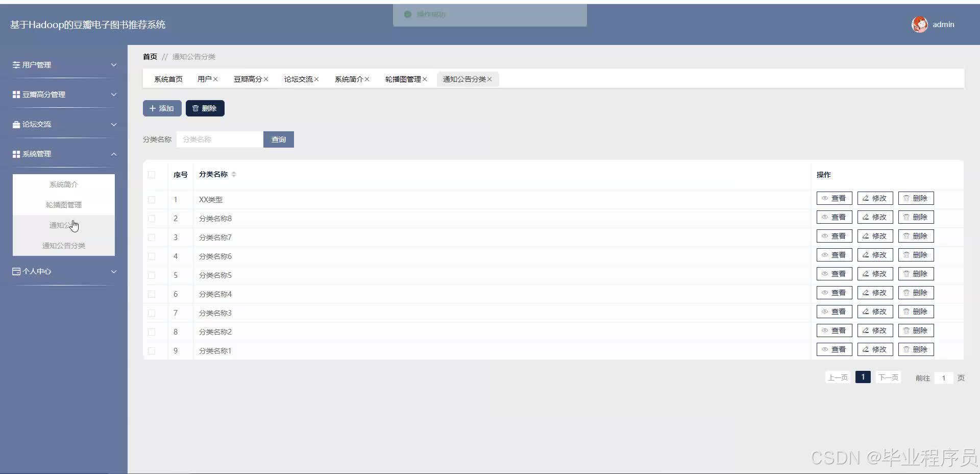Check the 分类名称5 row checkbox
Screen dimensions: 980x474
tap(152, 275)
